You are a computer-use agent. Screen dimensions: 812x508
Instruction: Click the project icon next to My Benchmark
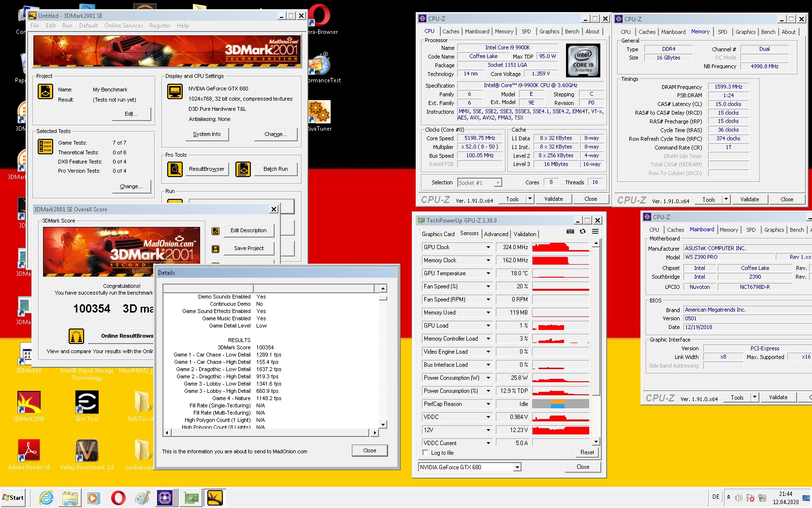[45, 91]
